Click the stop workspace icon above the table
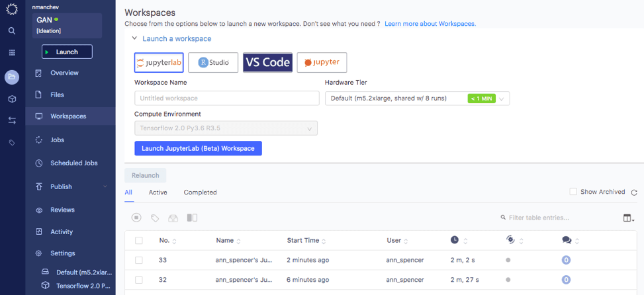This screenshot has height=295, width=644. click(x=136, y=218)
